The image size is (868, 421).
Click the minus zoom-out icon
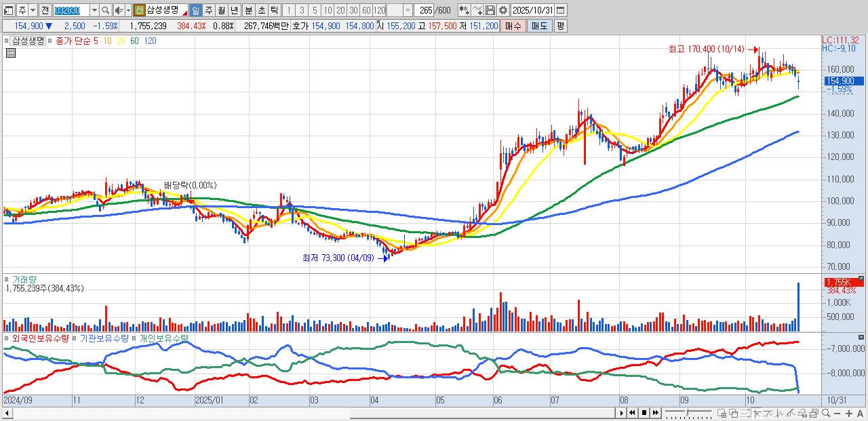coord(837,414)
